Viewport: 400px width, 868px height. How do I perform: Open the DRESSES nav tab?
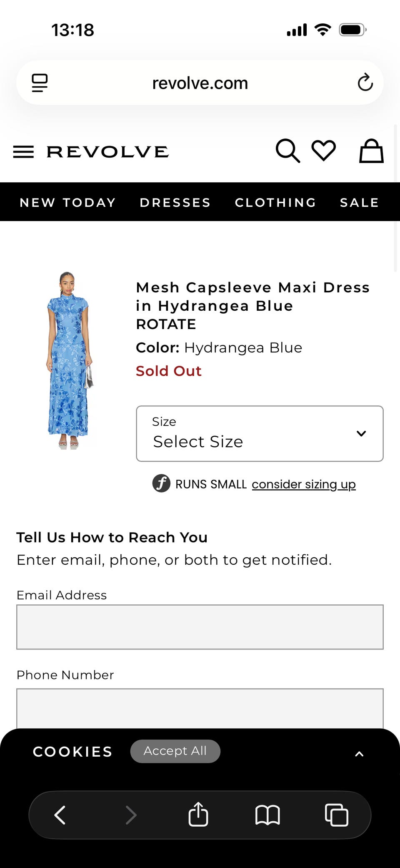(175, 202)
